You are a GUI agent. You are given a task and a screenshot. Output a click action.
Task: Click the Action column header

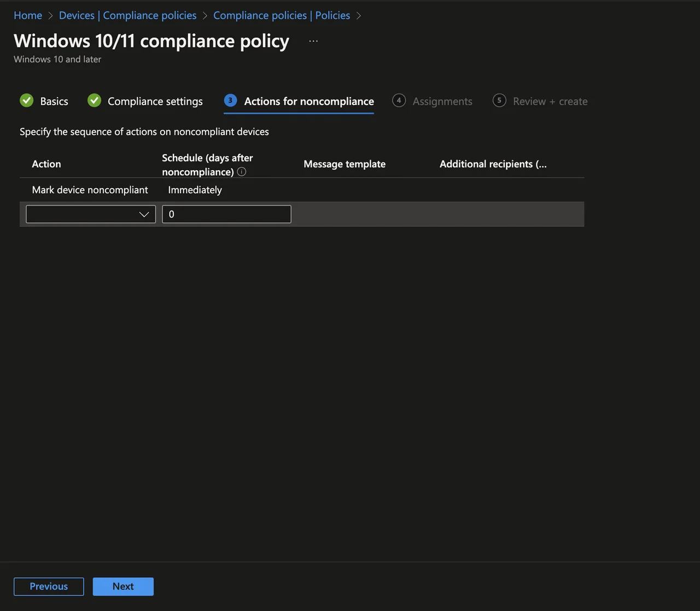46,164
